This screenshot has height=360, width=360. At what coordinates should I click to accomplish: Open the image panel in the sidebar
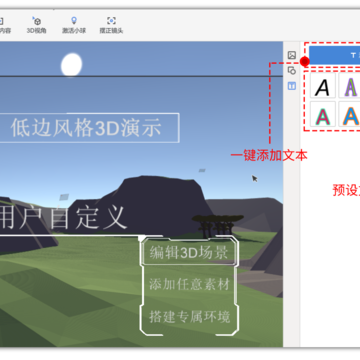point(292,55)
